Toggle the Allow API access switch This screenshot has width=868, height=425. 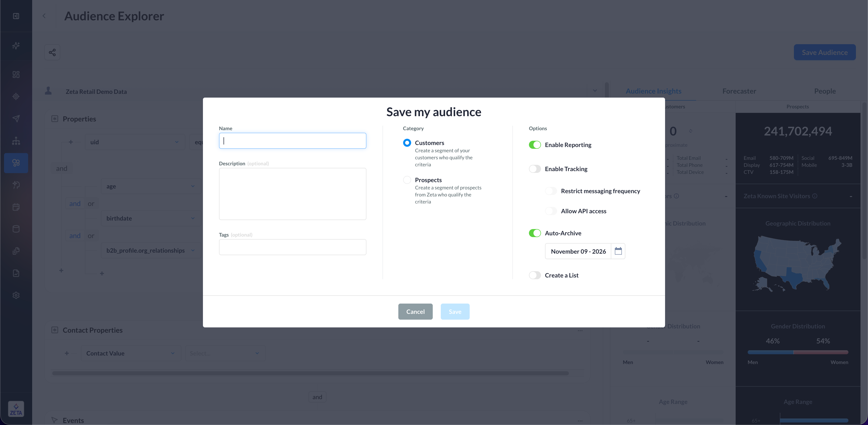tap(551, 211)
